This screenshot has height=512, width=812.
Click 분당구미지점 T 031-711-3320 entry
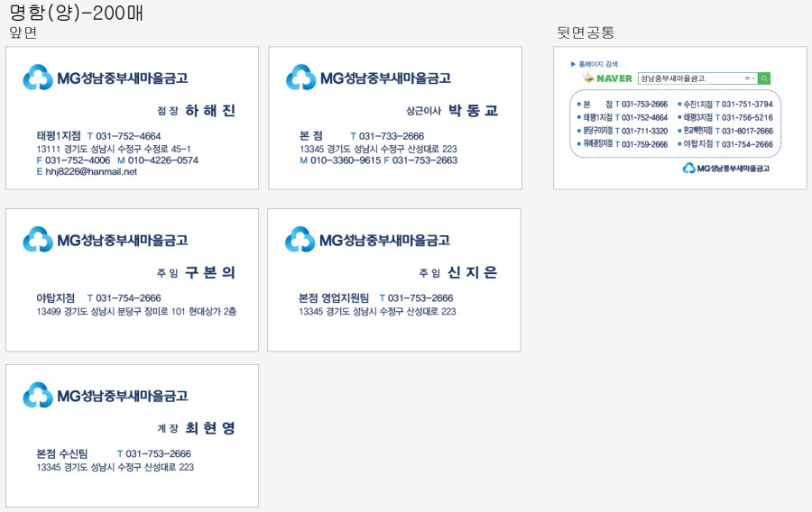tap(623, 131)
